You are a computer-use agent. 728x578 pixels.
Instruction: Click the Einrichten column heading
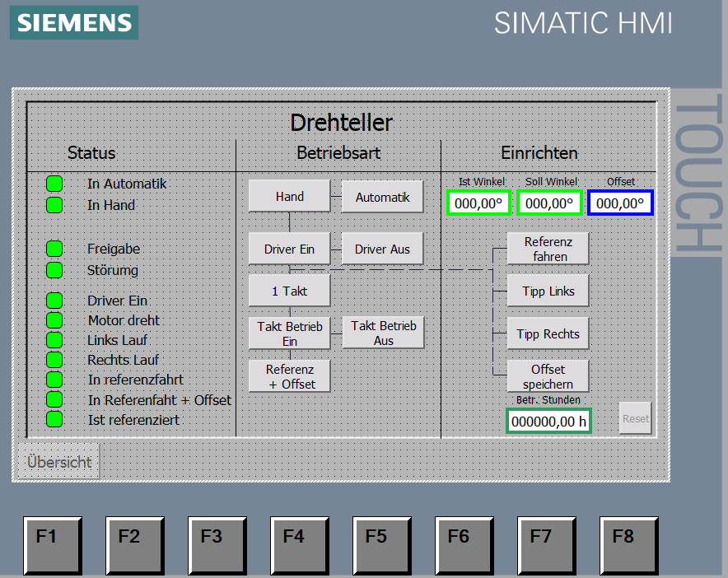click(x=539, y=153)
